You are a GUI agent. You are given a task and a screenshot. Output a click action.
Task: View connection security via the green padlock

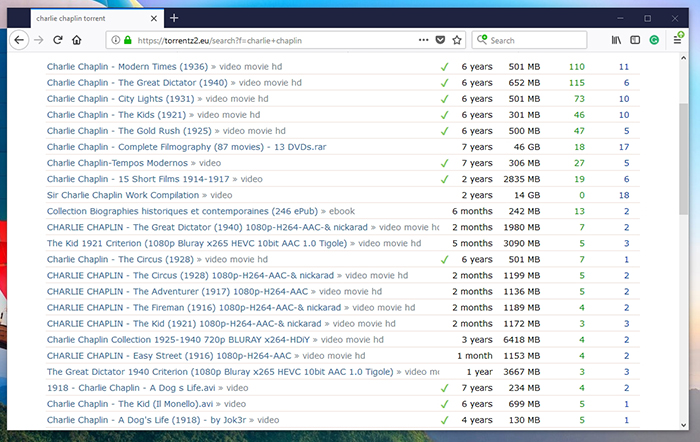(x=128, y=40)
